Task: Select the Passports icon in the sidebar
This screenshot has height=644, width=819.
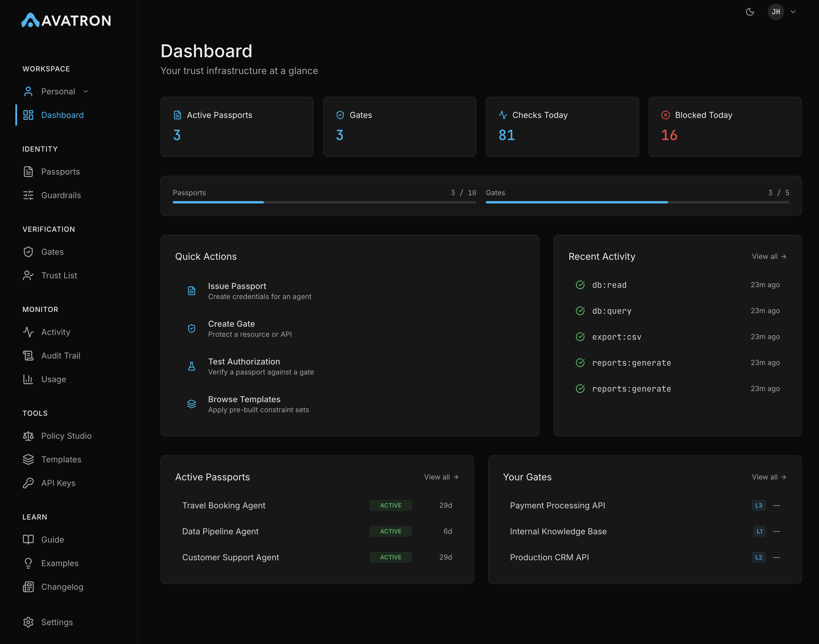Action: 28,172
